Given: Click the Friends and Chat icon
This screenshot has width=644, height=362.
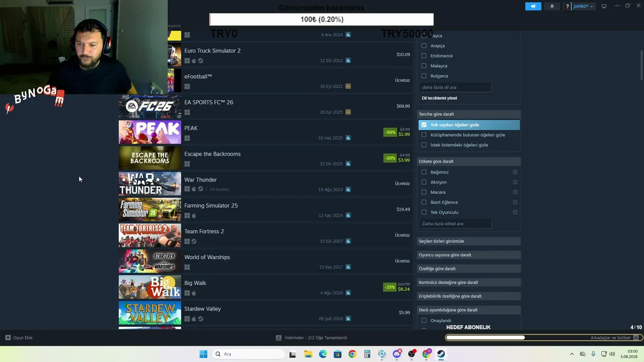Looking at the screenshot, I should tap(636, 338).
